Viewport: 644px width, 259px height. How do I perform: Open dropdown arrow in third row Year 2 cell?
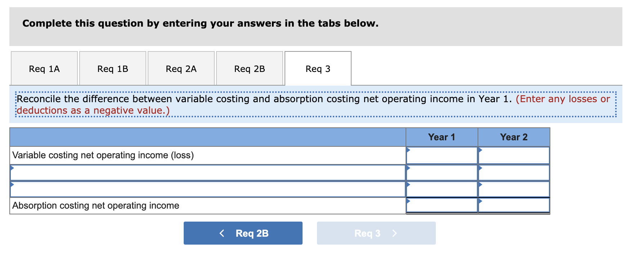[x=480, y=183]
